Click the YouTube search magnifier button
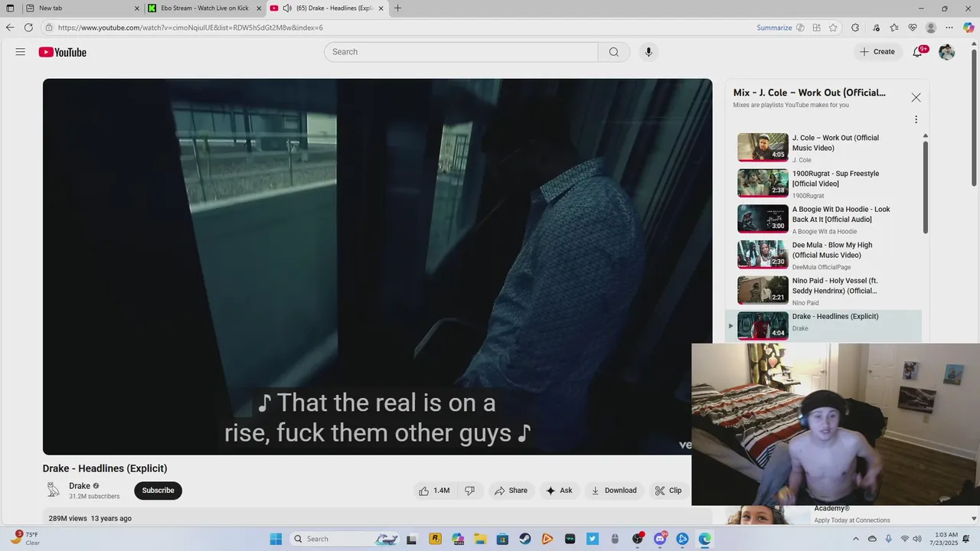980x551 pixels. [x=614, y=52]
